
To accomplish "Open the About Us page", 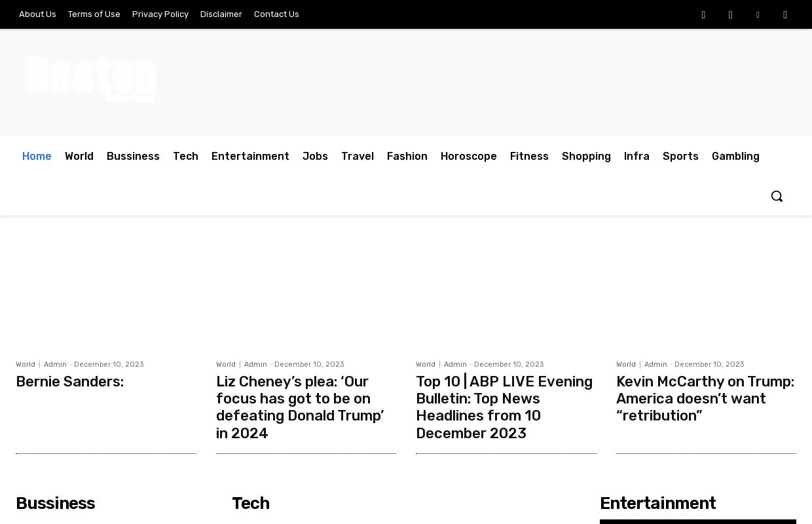I will (37, 14).
